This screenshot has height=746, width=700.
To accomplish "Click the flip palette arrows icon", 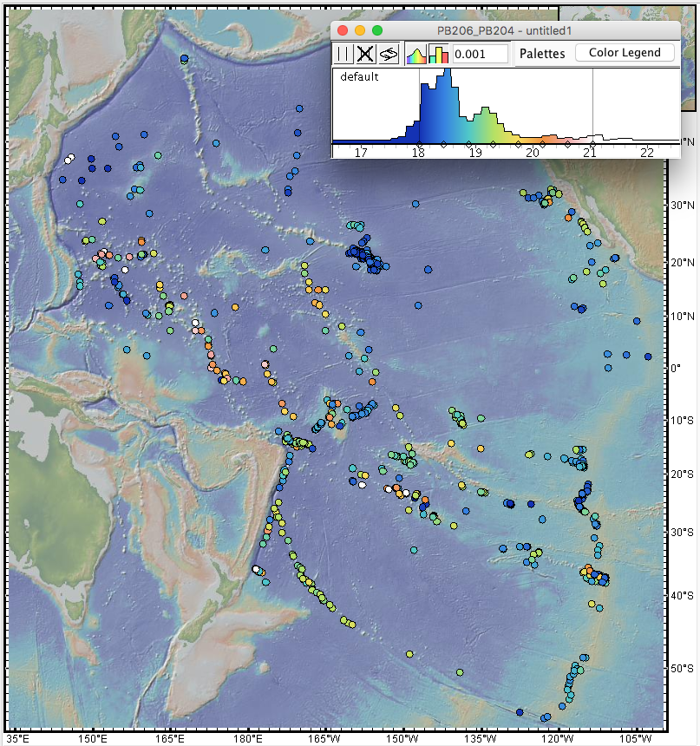I will tap(389, 53).
